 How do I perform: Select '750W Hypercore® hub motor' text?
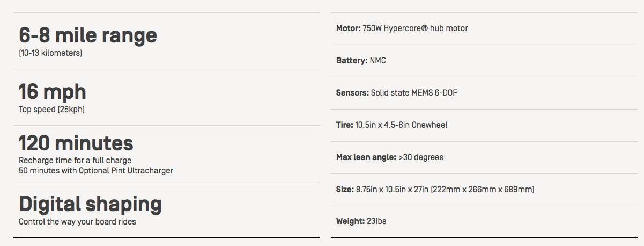tap(416, 28)
